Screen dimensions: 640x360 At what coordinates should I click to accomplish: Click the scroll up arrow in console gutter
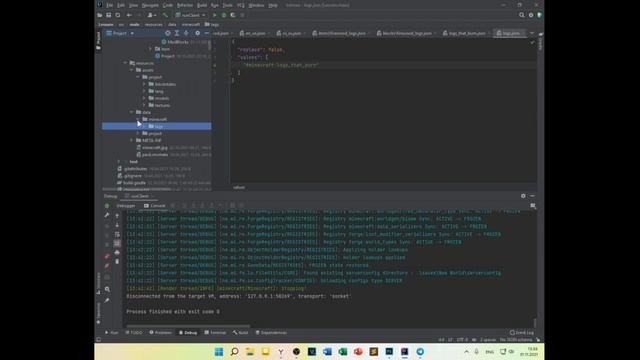117,216
